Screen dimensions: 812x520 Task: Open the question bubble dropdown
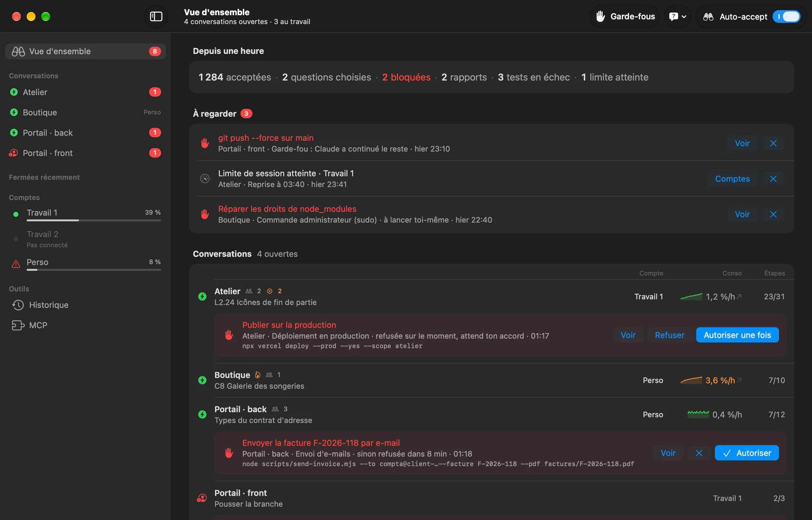click(677, 17)
